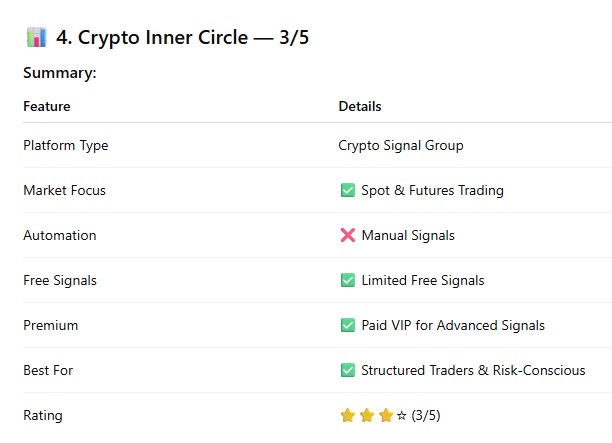Click the red X beside Manual Signals

pyautogui.click(x=348, y=235)
